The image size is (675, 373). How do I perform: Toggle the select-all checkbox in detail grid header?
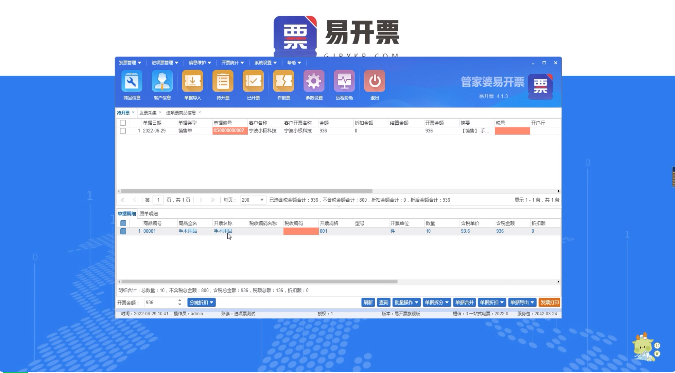(123, 223)
